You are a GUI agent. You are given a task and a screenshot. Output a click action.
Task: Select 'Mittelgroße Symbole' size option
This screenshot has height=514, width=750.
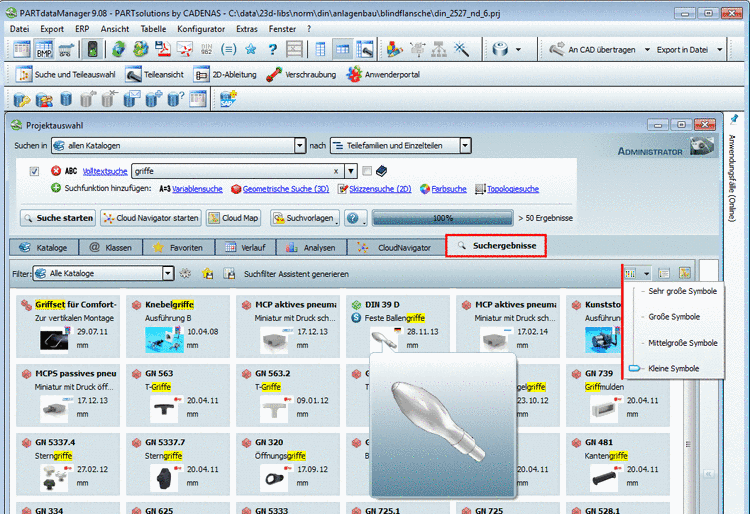[683, 343]
